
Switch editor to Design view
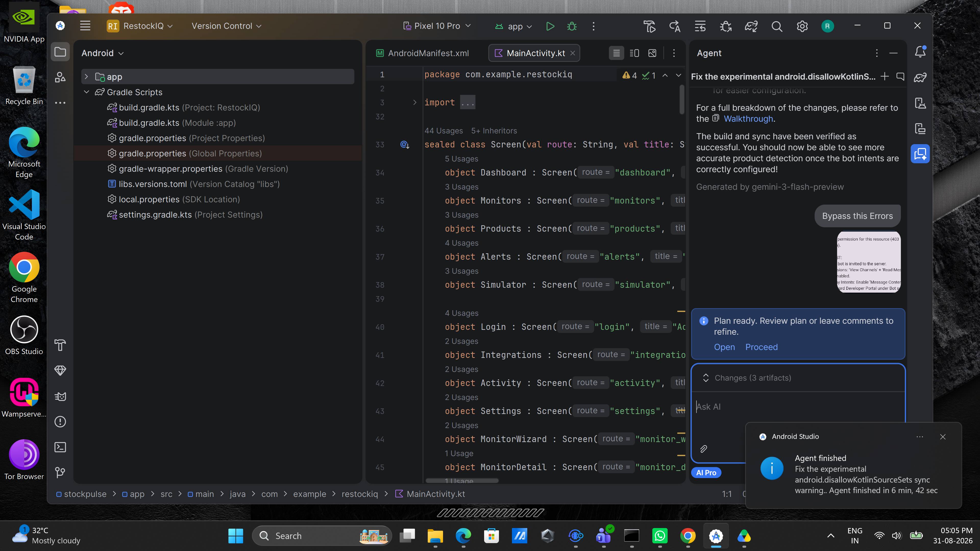pyautogui.click(x=652, y=53)
